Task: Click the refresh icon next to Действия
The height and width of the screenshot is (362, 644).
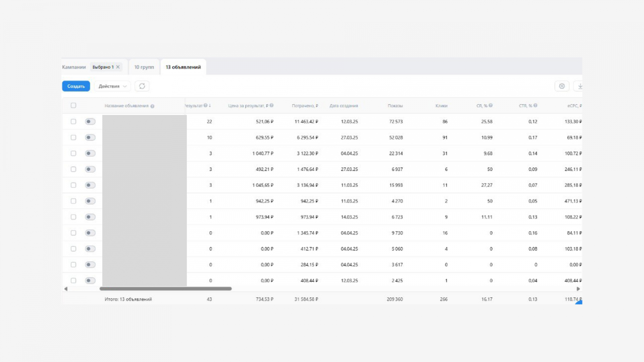Action: tap(142, 86)
